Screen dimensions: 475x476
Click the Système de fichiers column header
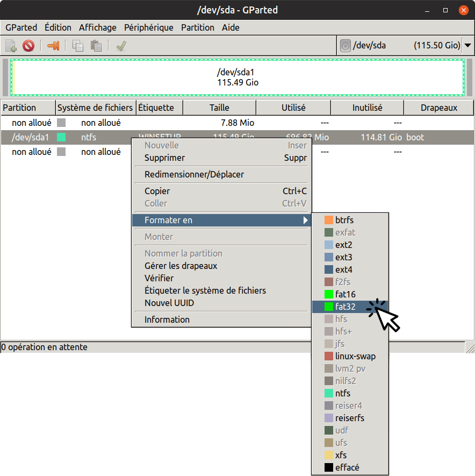pyautogui.click(x=96, y=108)
